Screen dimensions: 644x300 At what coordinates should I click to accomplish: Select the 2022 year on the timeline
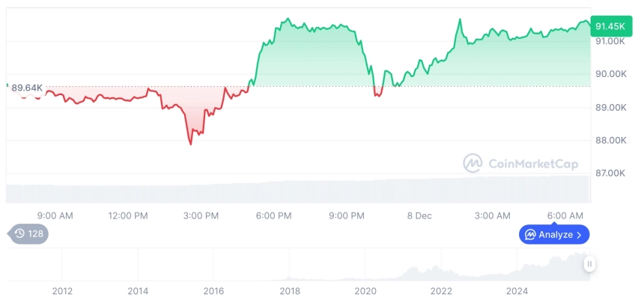442,291
